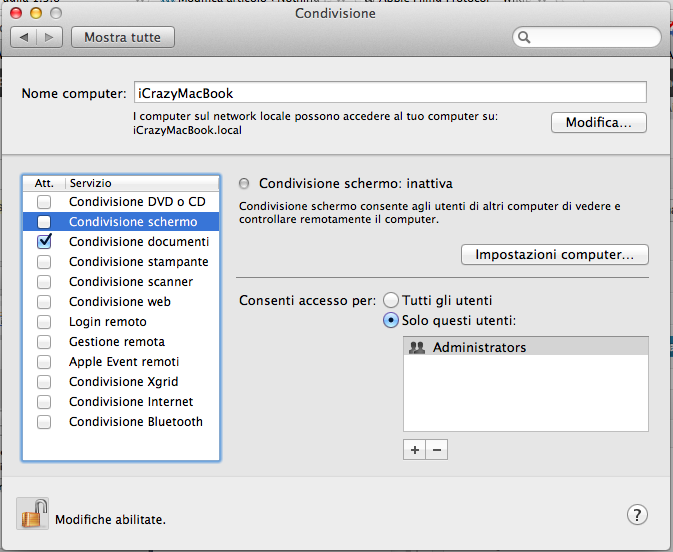The image size is (673, 552).
Task: Click the Mostra tutte button
Action: pyautogui.click(x=122, y=37)
